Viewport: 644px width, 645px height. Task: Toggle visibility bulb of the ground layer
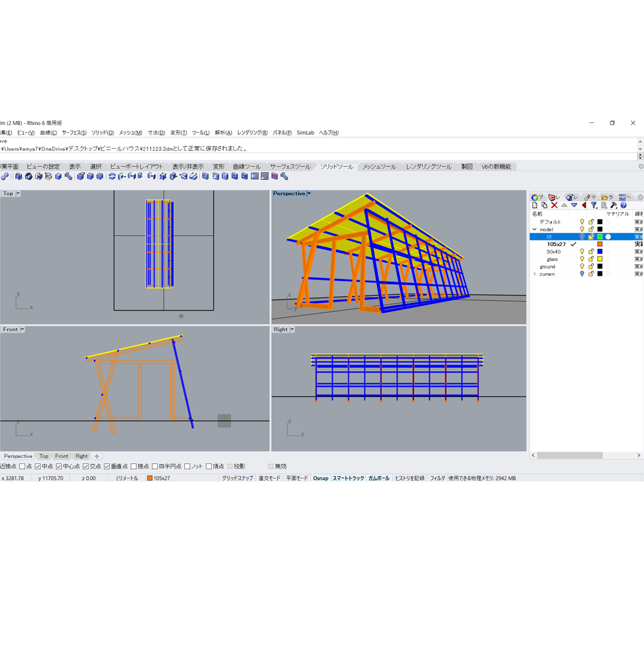[x=582, y=267]
